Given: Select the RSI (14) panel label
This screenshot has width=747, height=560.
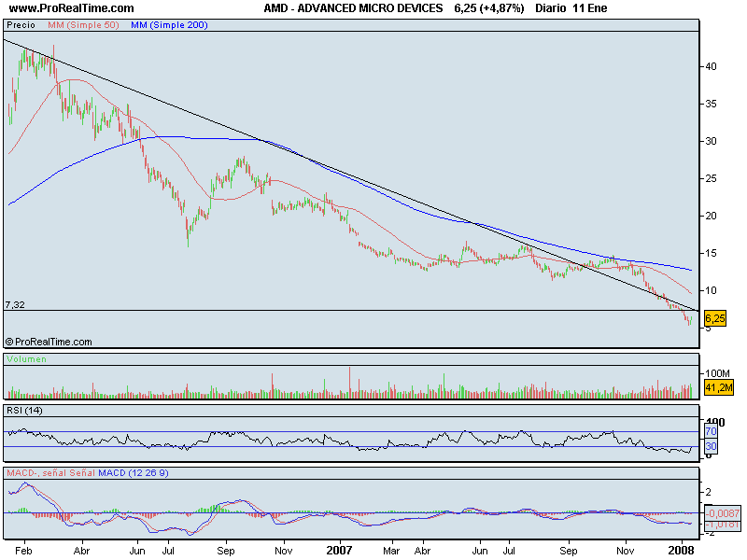Looking at the screenshot, I should (x=24, y=410).
